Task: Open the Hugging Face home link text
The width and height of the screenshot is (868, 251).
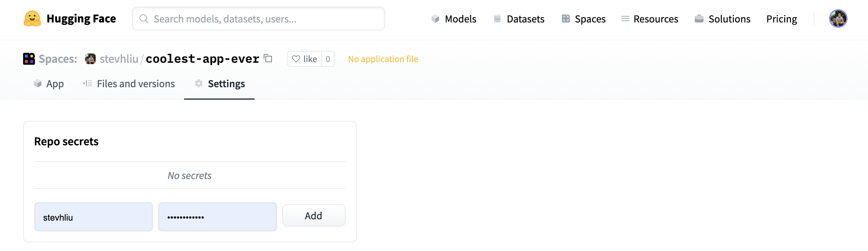Action: (81, 18)
